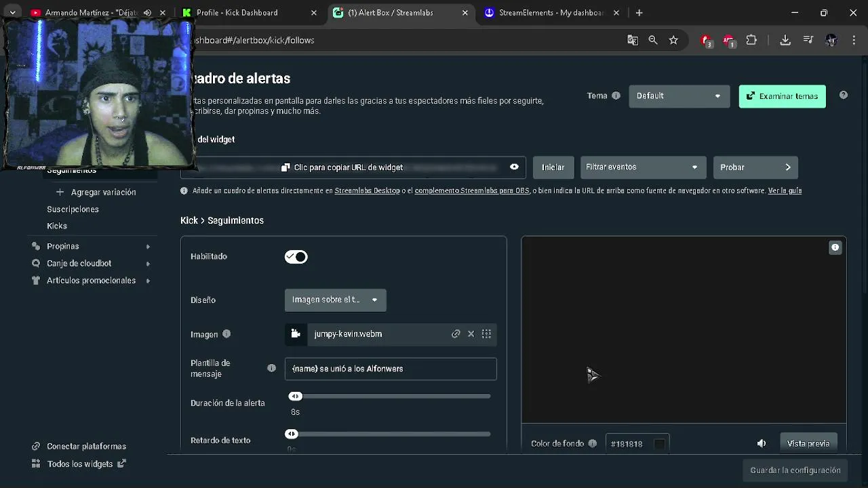
Task: Open the Ver la guía link
Action: click(x=785, y=190)
